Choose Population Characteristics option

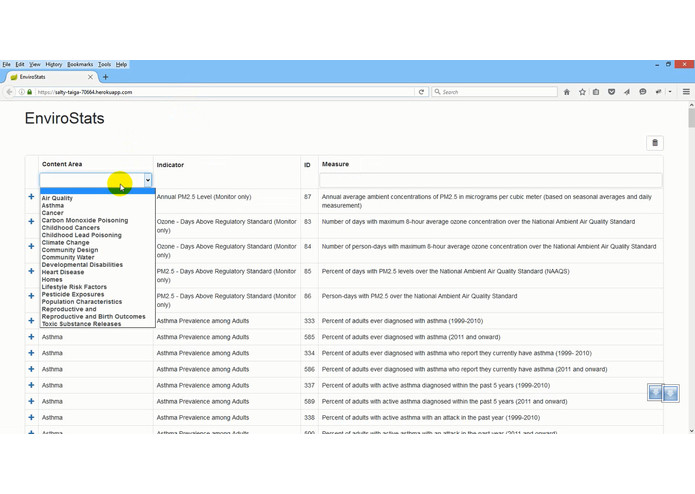(x=98, y=302)
